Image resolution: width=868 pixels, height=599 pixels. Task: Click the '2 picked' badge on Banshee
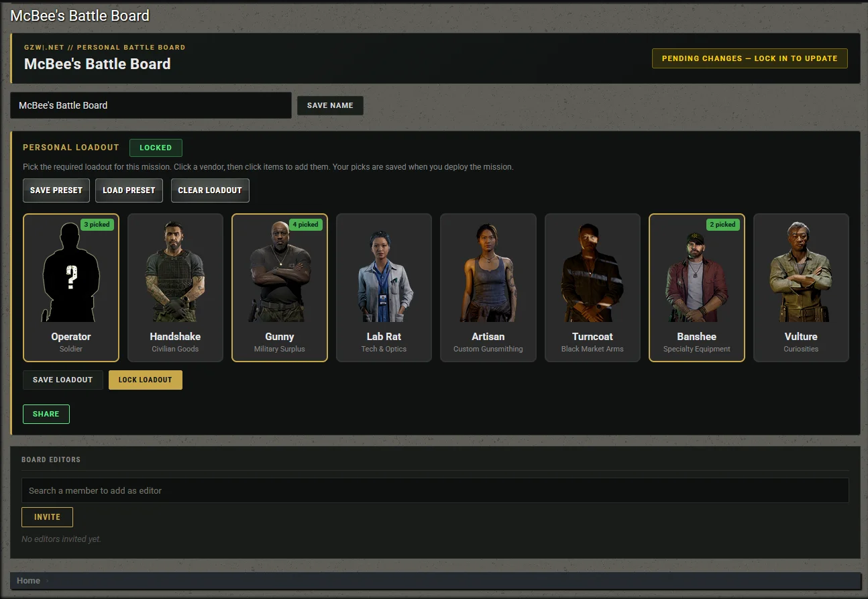coord(723,225)
